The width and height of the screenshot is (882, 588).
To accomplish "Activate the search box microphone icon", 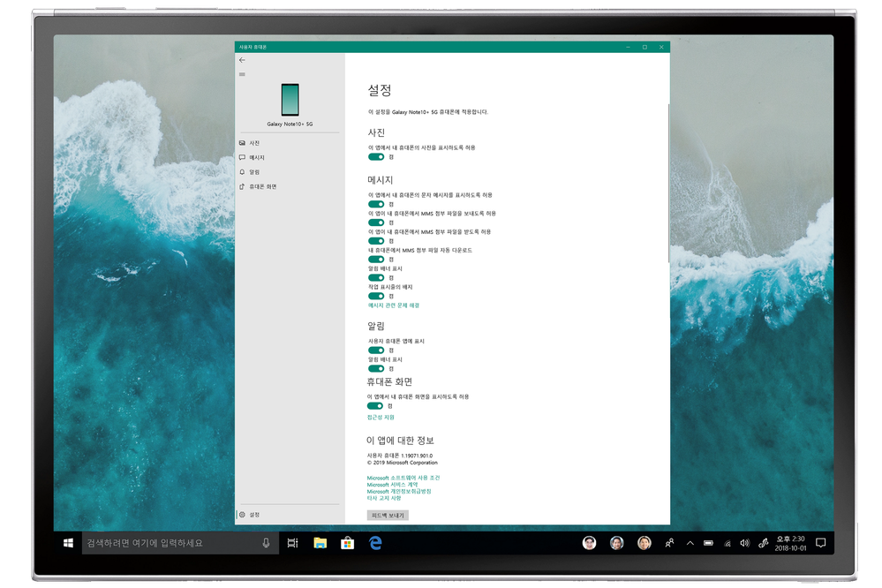I will (x=266, y=543).
